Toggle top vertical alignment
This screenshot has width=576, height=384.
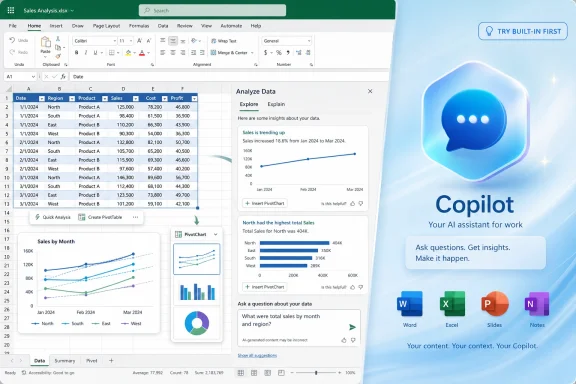tap(162, 41)
